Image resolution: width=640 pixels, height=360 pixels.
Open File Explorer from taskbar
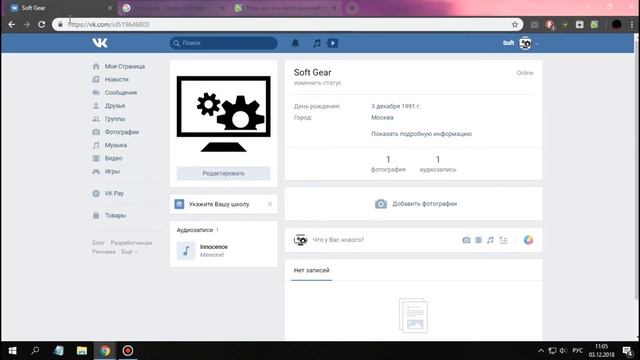82,351
